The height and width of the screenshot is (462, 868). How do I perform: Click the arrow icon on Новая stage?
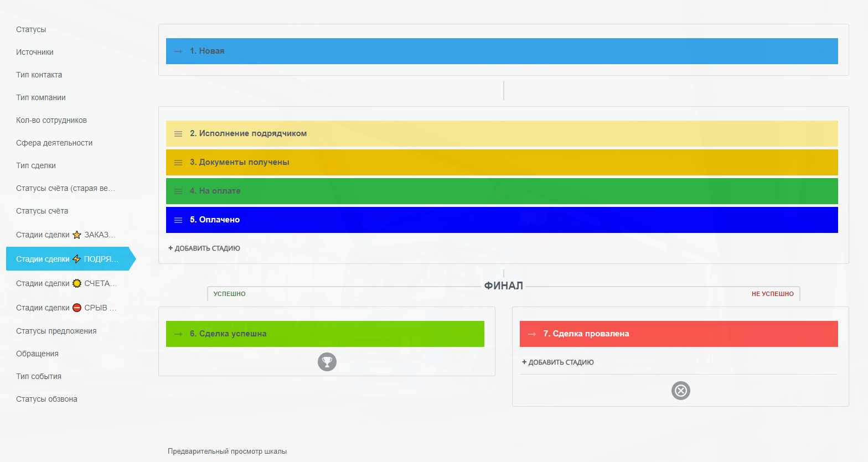pyautogui.click(x=178, y=51)
